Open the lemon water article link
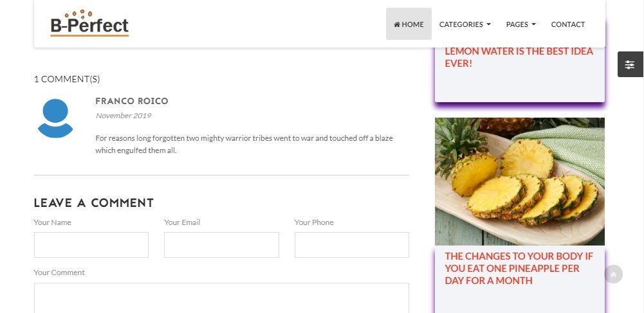 point(519,57)
